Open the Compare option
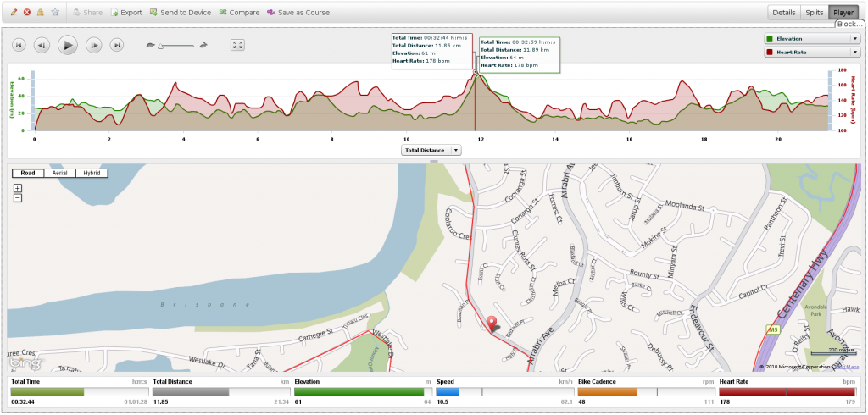 239,12
